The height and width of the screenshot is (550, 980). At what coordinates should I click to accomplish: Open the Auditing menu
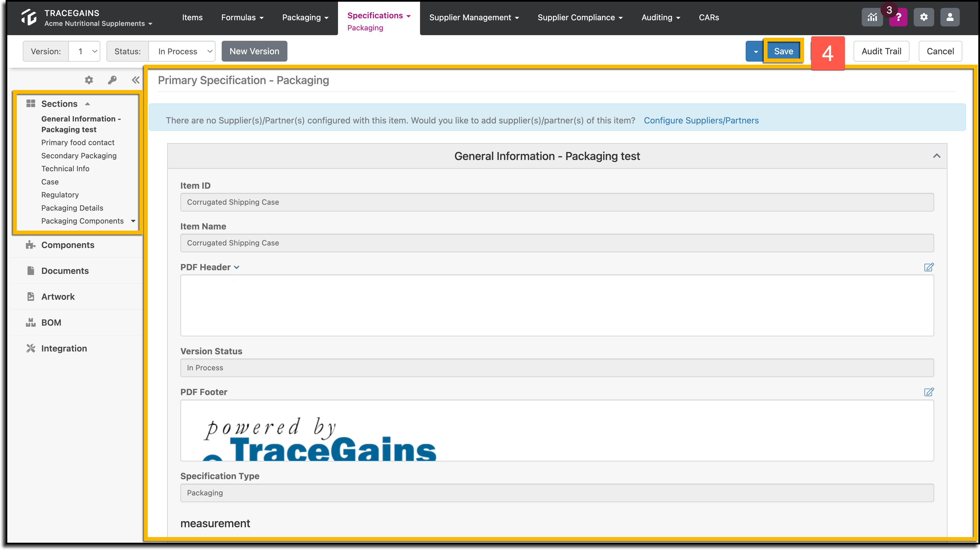[661, 17]
